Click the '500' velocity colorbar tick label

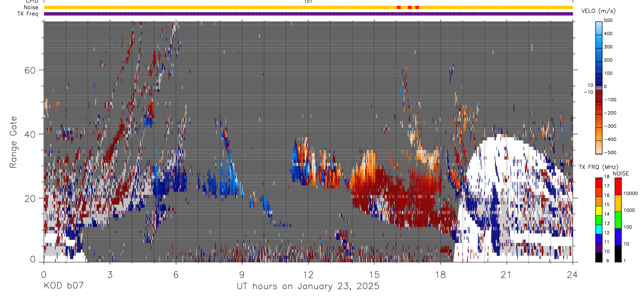click(x=608, y=20)
